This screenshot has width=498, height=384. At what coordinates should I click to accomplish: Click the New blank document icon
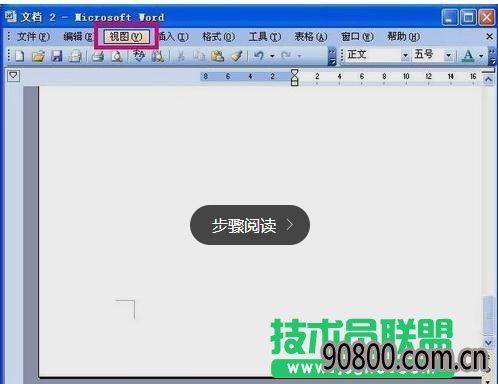tap(19, 56)
